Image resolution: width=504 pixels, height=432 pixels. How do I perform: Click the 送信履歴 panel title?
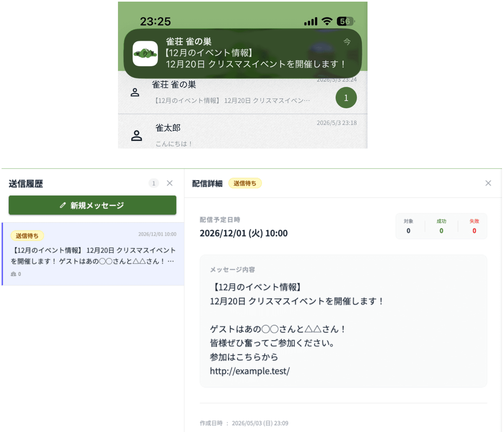pyautogui.click(x=26, y=184)
